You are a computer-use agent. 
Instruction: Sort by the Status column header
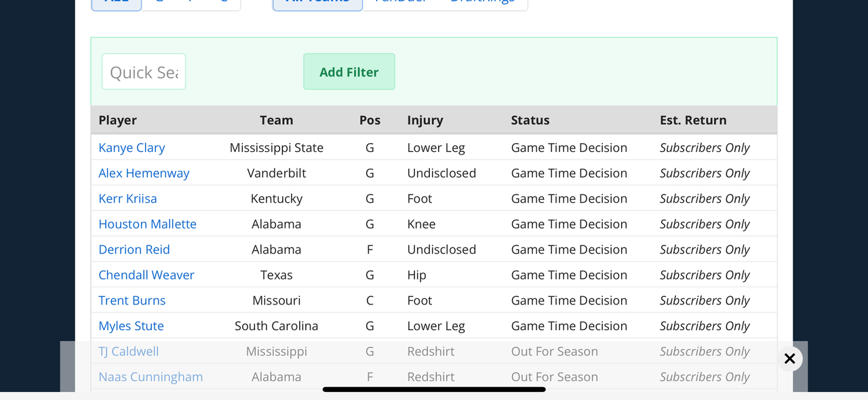(x=530, y=120)
